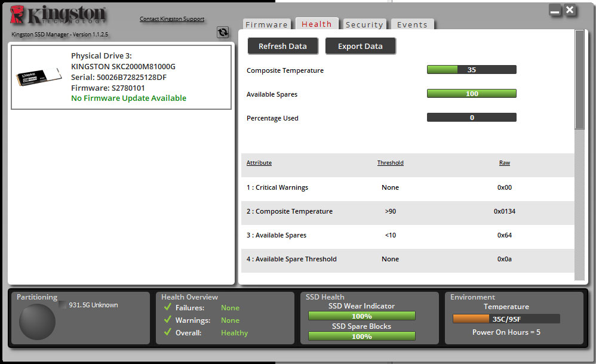Viewport: 596px width, 364px height.
Task: Sort by the Attribute column header
Action: pyautogui.click(x=259, y=163)
